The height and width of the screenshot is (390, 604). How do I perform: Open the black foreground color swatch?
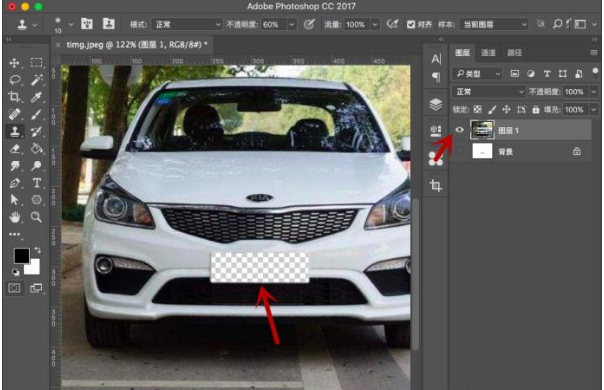point(22,256)
